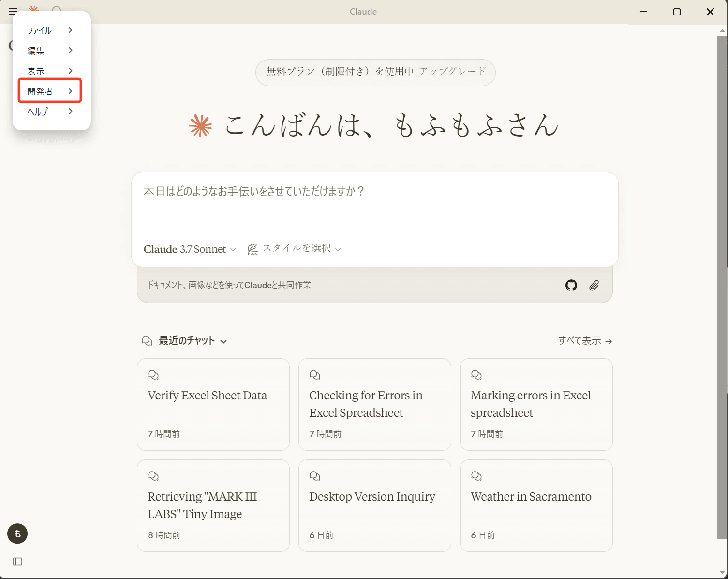The height and width of the screenshot is (579, 728).
Task: Toggle the sidebar with the bottom-left panel icon
Action: 18,561
